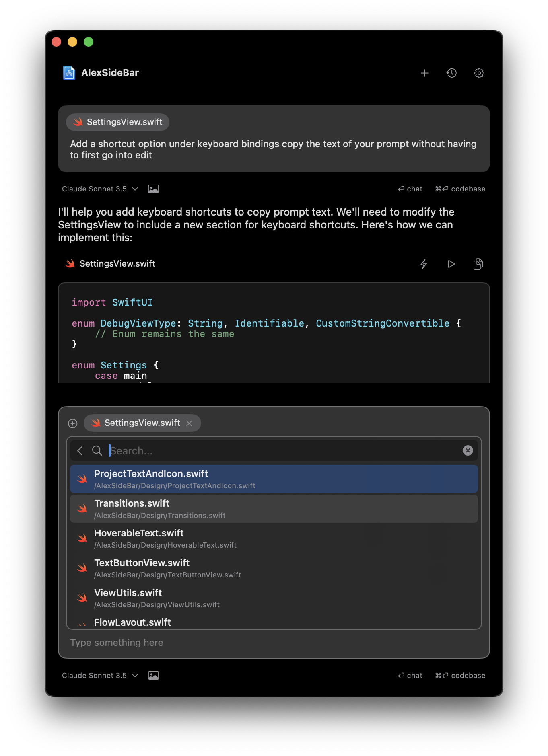Open settings gear icon

(479, 73)
